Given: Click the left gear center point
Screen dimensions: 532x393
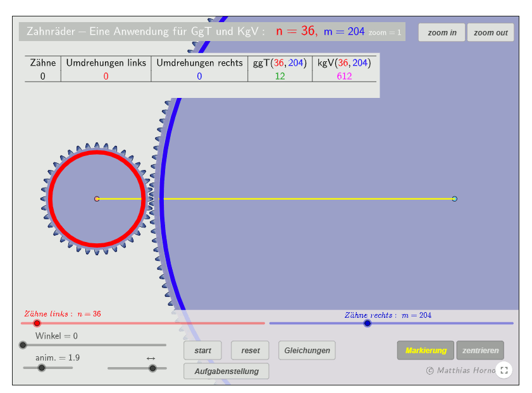Looking at the screenshot, I should tap(97, 198).
